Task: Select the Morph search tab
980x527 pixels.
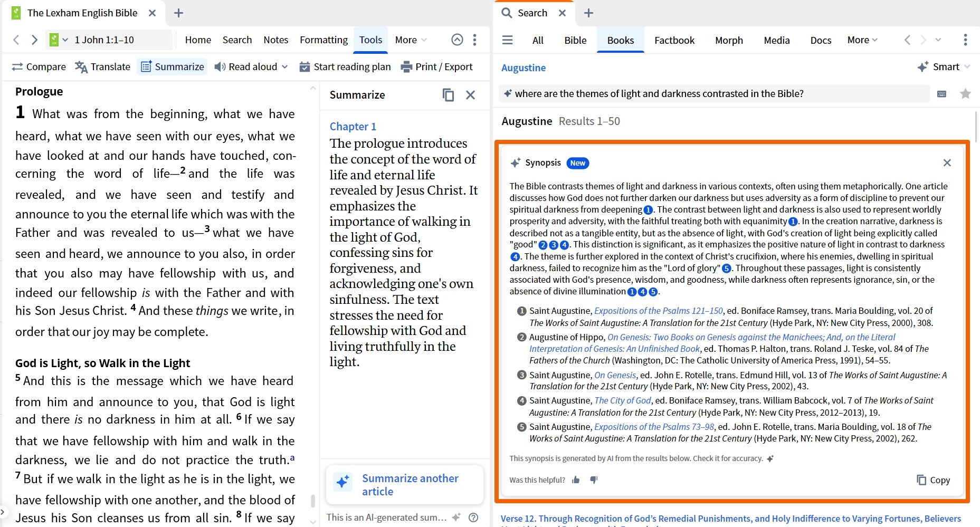Action: (x=729, y=40)
